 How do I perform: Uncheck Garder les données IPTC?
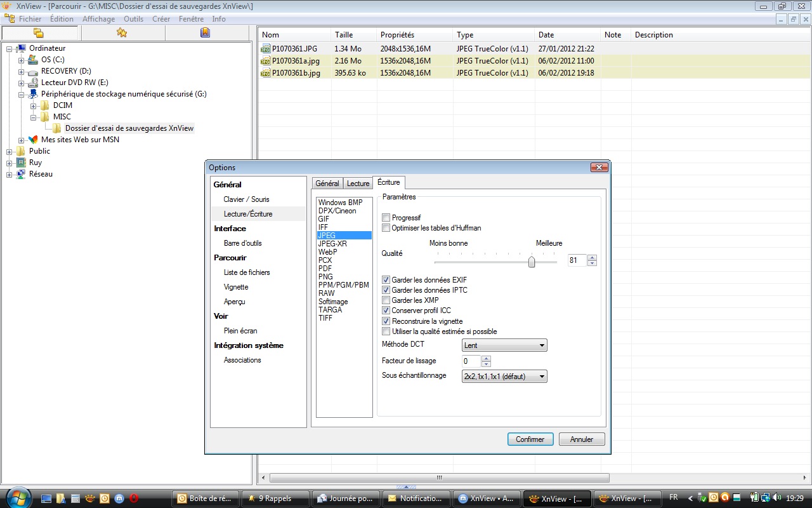tap(386, 290)
